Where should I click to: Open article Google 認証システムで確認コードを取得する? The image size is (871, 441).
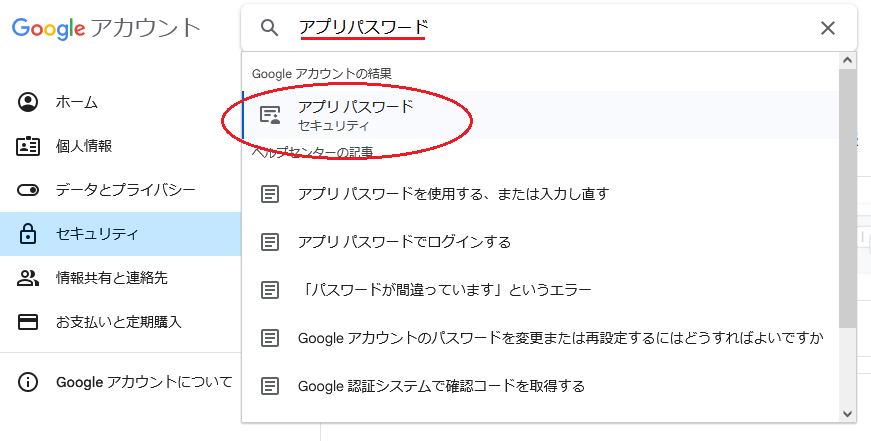[x=441, y=386]
